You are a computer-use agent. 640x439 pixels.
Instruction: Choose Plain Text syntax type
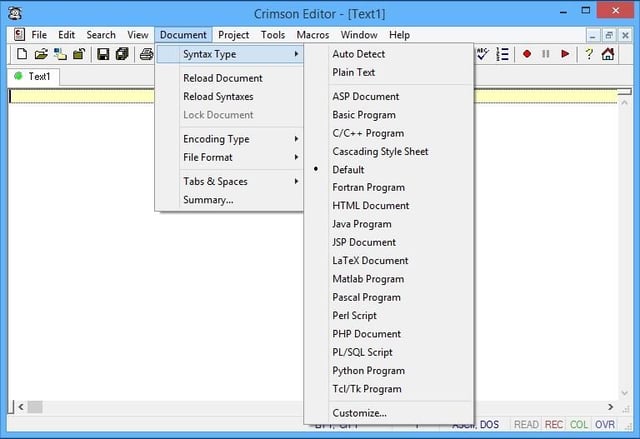point(389,72)
